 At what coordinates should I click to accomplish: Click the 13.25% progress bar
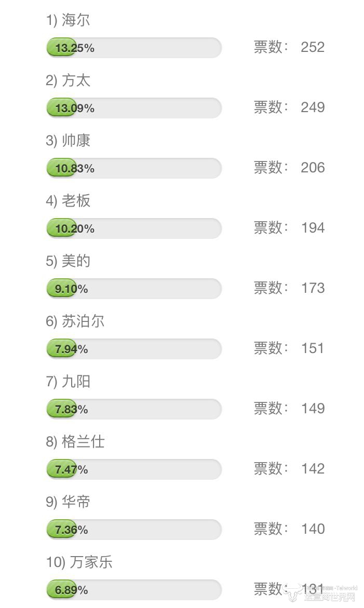point(134,48)
